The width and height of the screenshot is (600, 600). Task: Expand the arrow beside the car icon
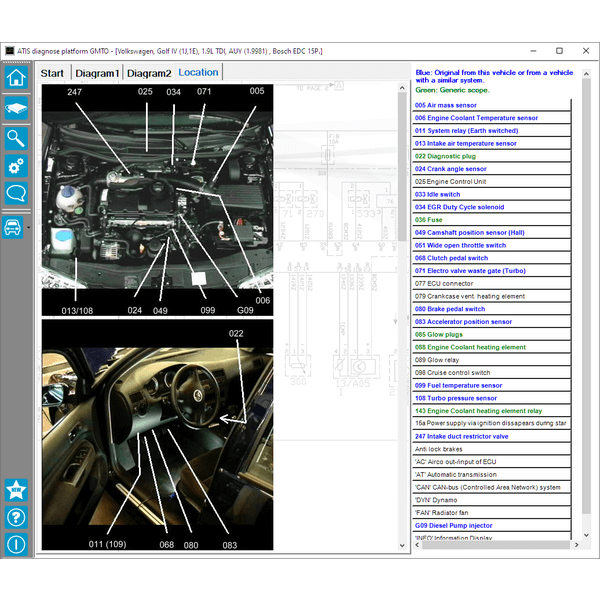click(28, 227)
